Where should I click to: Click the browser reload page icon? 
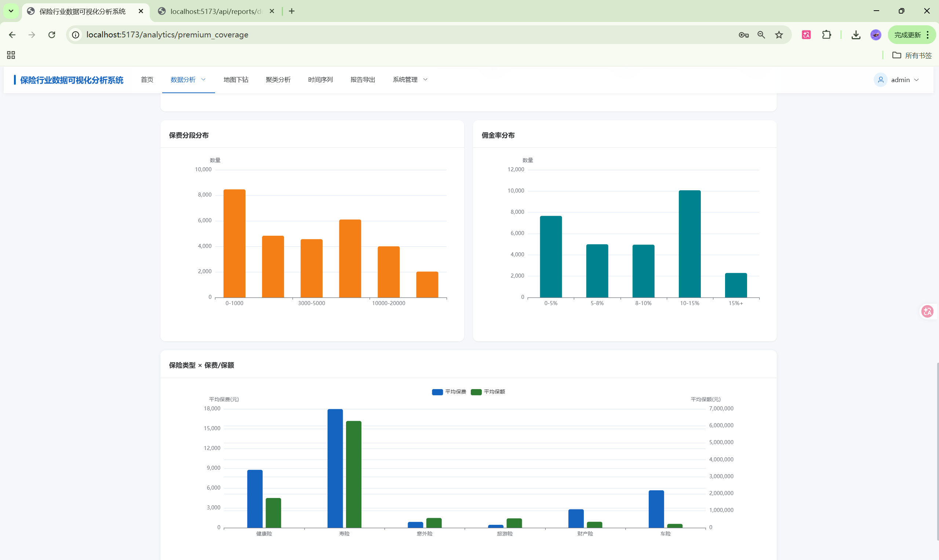pos(52,35)
